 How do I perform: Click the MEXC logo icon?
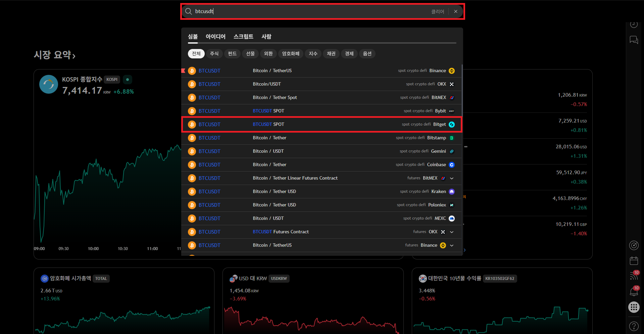coord(452,219)
